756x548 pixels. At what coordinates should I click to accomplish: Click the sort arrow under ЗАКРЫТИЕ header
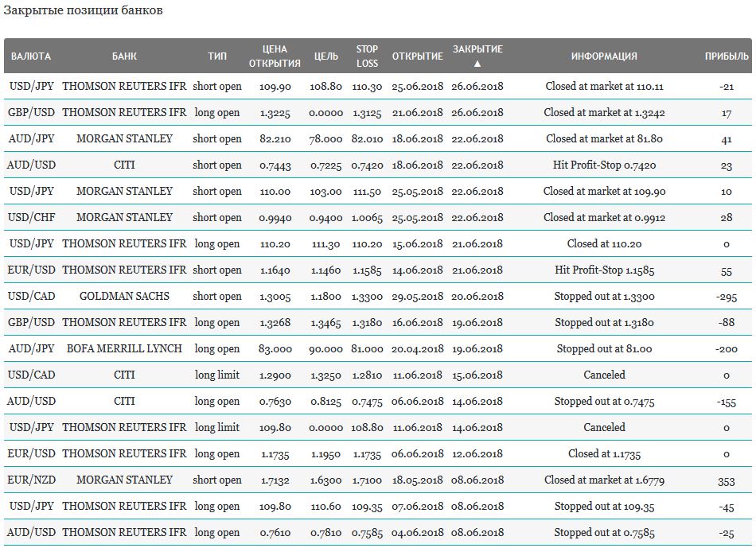tap(477, 64)
